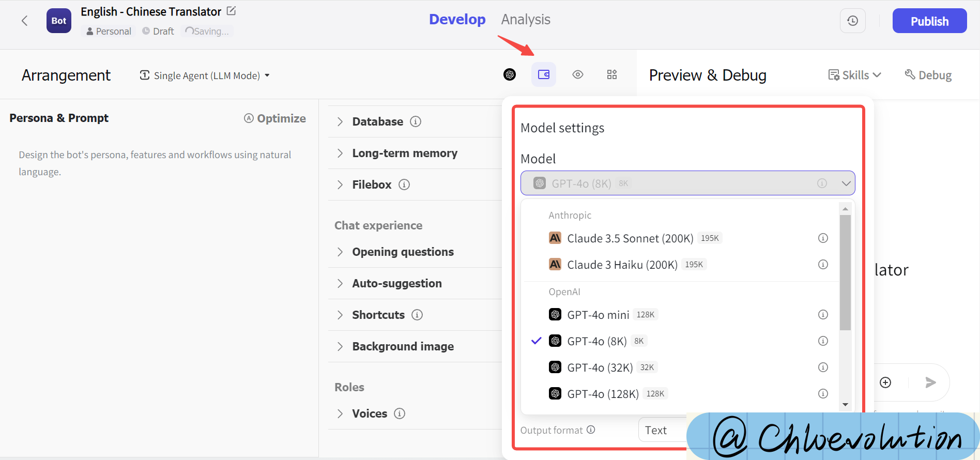Show info for Filebox

point(404,185)
